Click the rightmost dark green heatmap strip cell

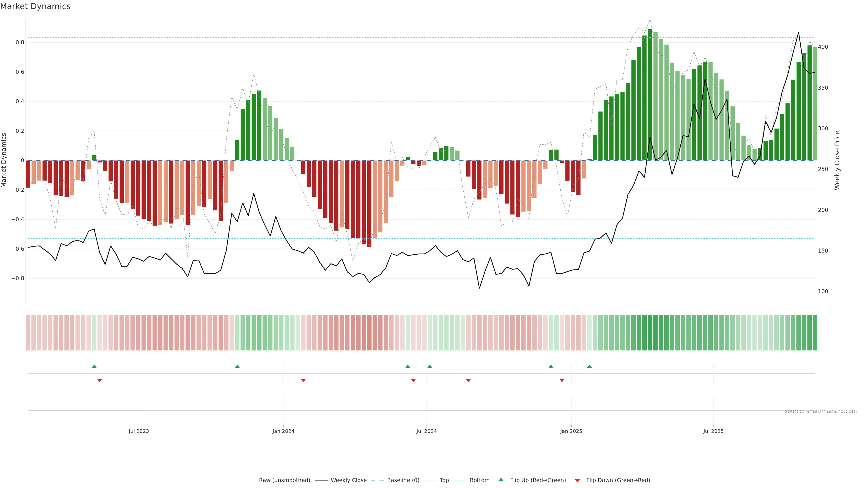pos(815,333)
